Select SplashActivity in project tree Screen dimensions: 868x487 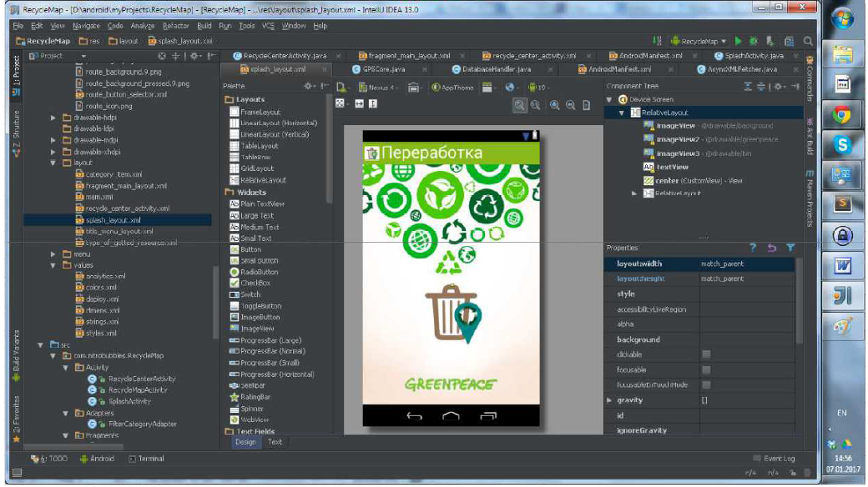pyautogui.click(x=129, y=402)
